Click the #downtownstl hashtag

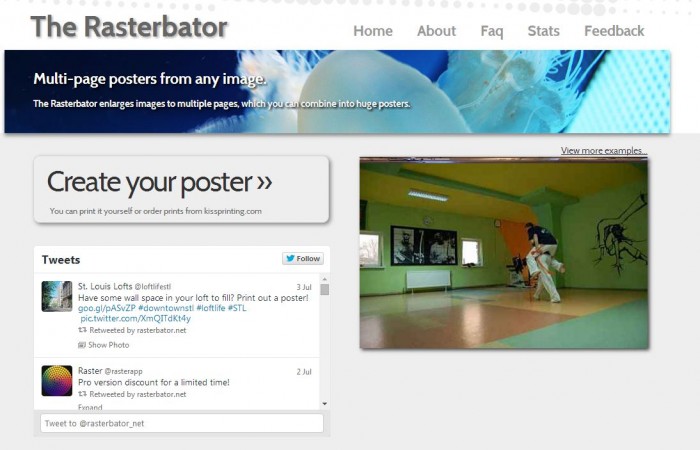[x=165, y=308]
